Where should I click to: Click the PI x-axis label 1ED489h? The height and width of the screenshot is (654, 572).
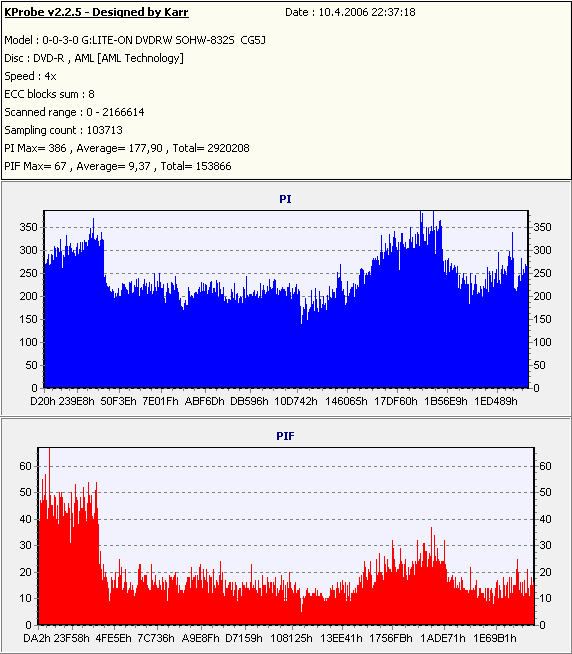pyautogui.click(x=496, y=401)
